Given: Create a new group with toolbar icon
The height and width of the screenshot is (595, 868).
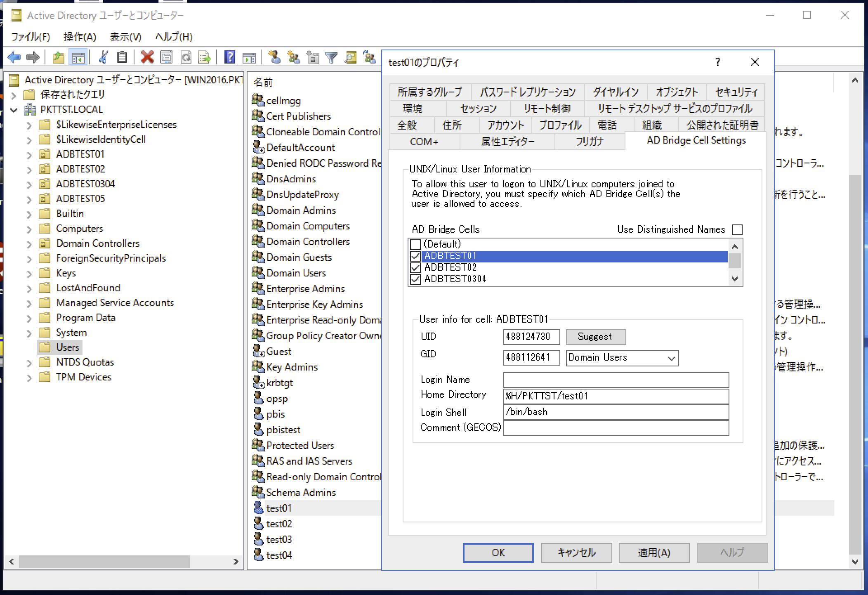Looking at the screenshot, I should [x=294, y=57].
